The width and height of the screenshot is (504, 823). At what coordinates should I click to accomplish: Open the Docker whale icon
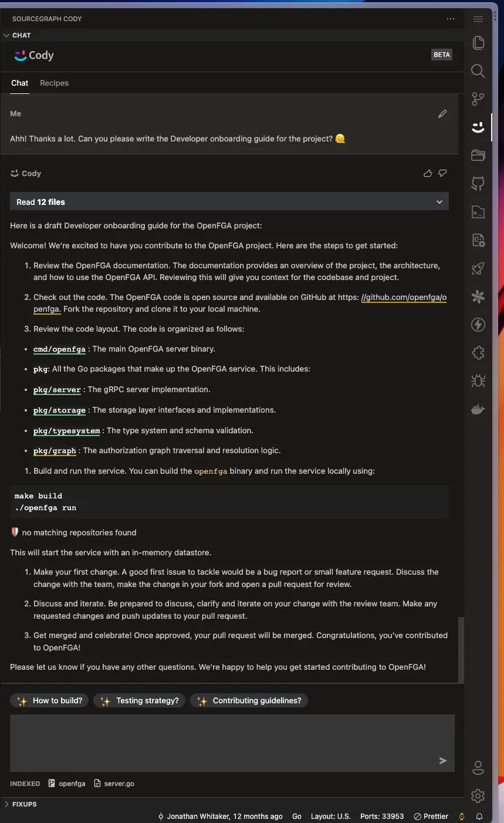click(478, 409)
